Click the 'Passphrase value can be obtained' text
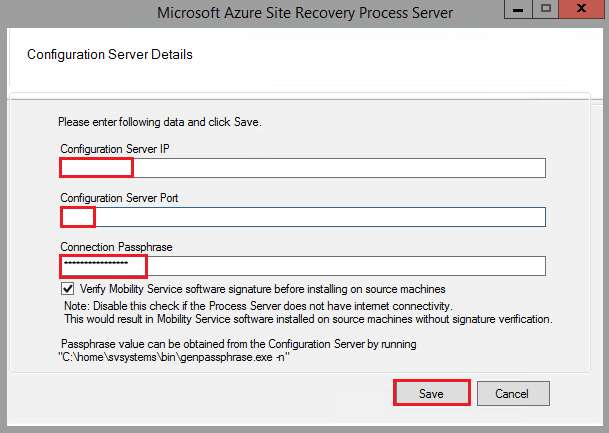This screenshot has width=609, height=433. point(236,343)
